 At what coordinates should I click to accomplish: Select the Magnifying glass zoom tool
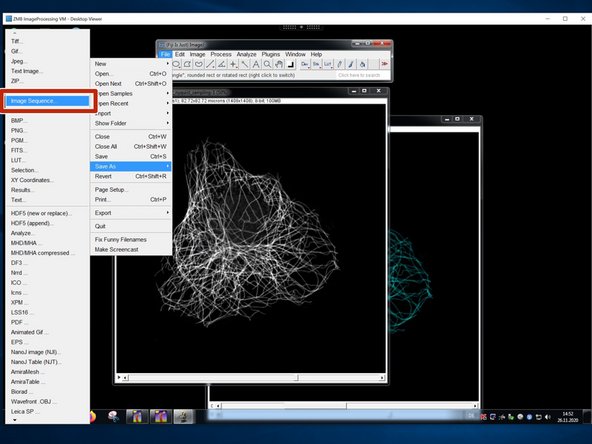pyautogui.click(x=267, y=65)
